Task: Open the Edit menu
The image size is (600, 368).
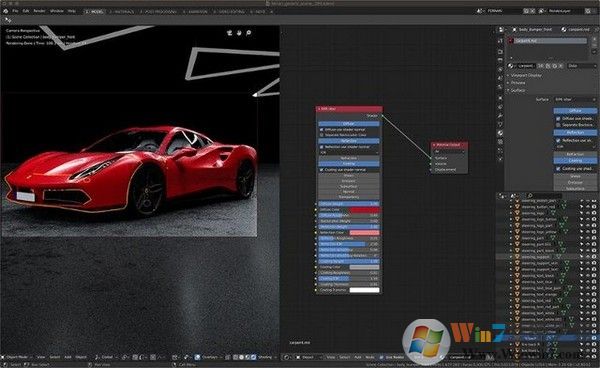Action: point(26,11)
